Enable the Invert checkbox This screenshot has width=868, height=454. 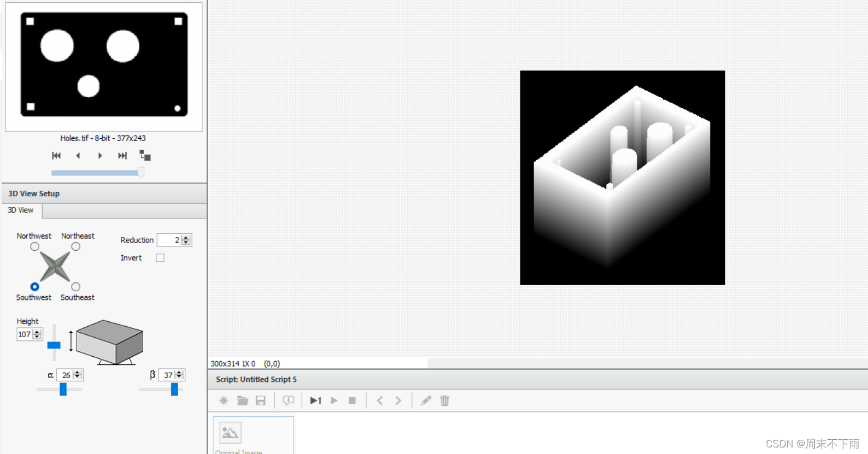[x=160, y=258]
